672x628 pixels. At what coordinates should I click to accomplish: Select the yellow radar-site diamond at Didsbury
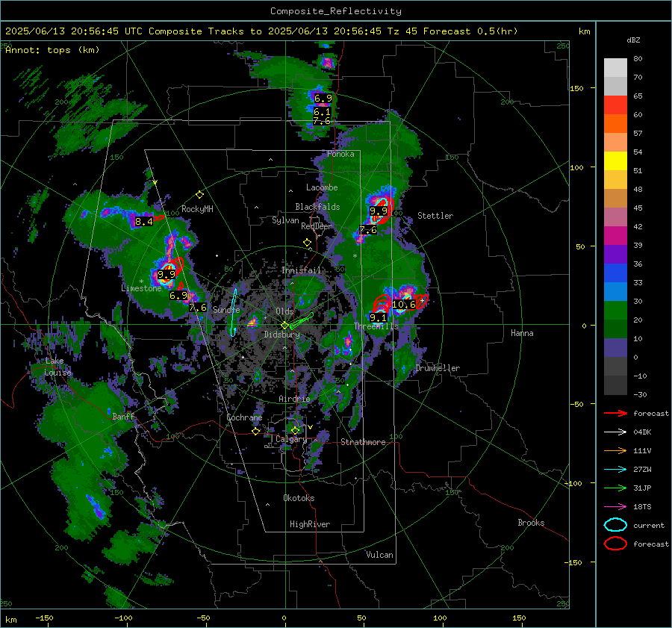tap(284, 326)
